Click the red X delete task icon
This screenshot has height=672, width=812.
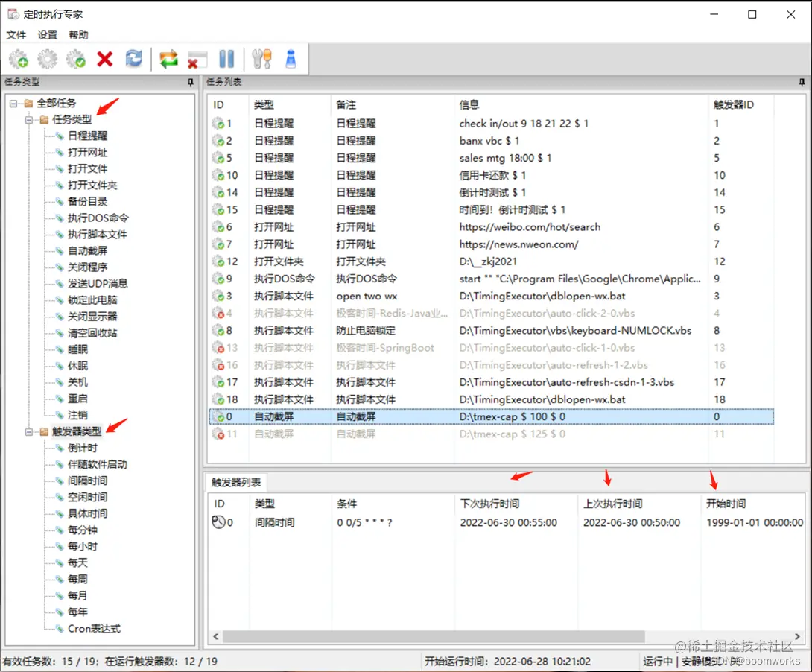tap(105, 59)
